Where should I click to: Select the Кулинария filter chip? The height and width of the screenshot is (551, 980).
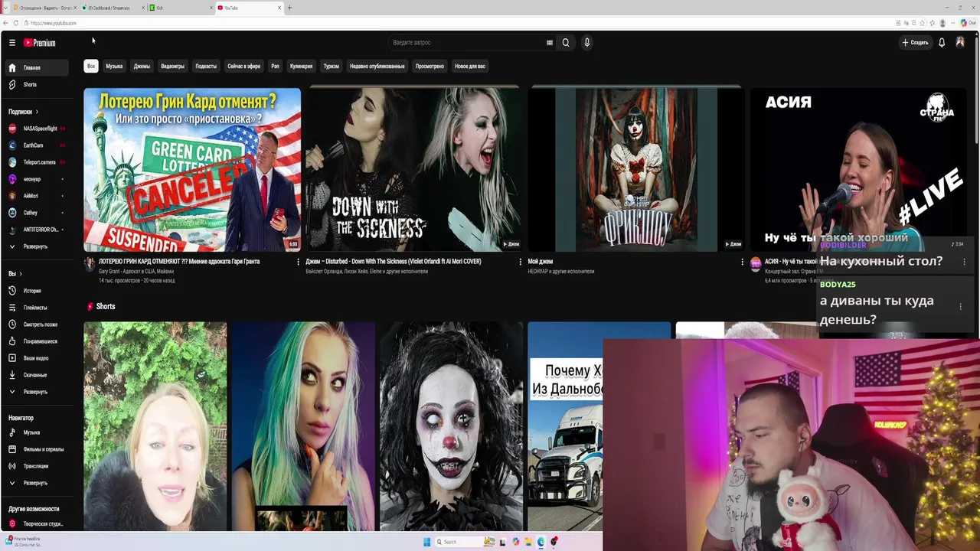[301, 66]
